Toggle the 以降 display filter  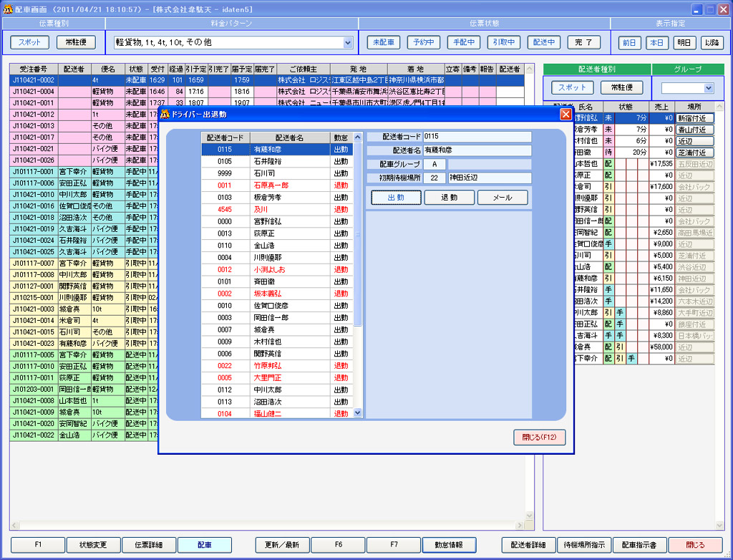coord(712,42)
